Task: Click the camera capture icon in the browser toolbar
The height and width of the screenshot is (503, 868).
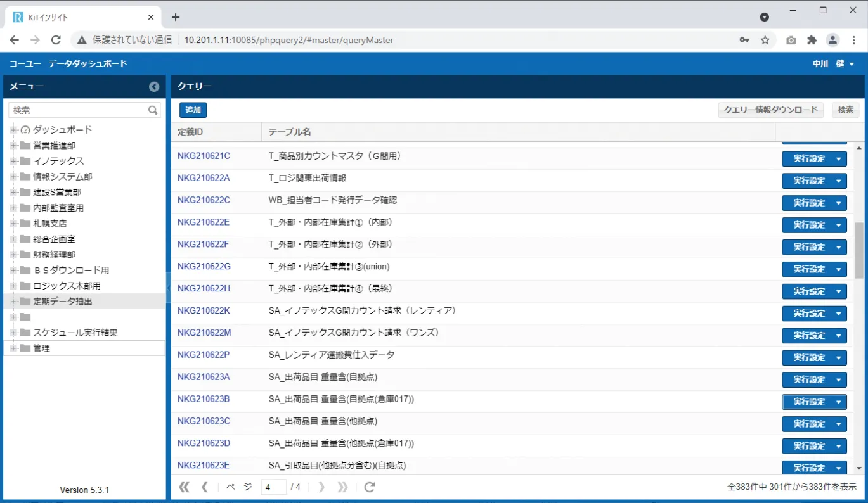Action: coord(791,39)
